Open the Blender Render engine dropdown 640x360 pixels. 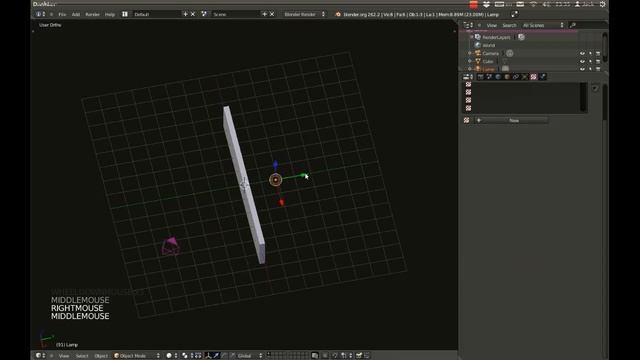[304, 14]
